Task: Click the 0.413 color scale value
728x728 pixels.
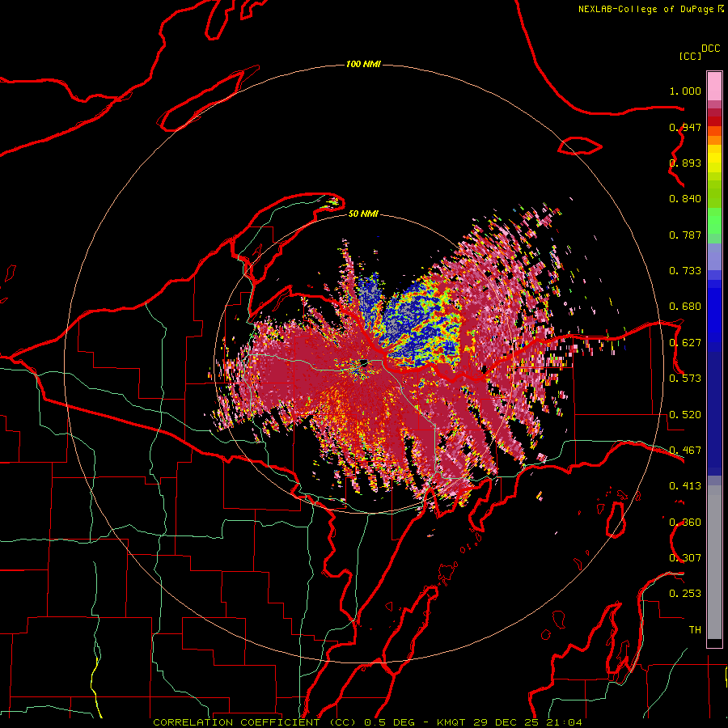Action: (685, 486)
